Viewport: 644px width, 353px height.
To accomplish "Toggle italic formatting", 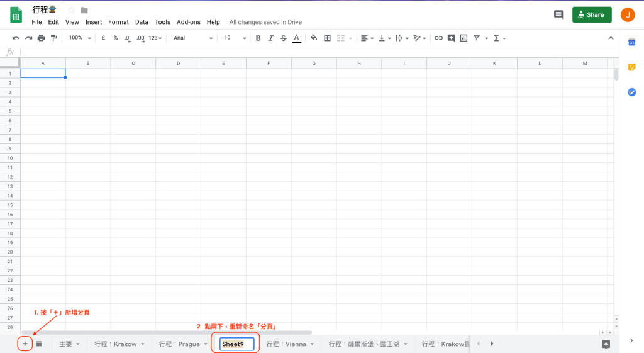I will (270, 38).
